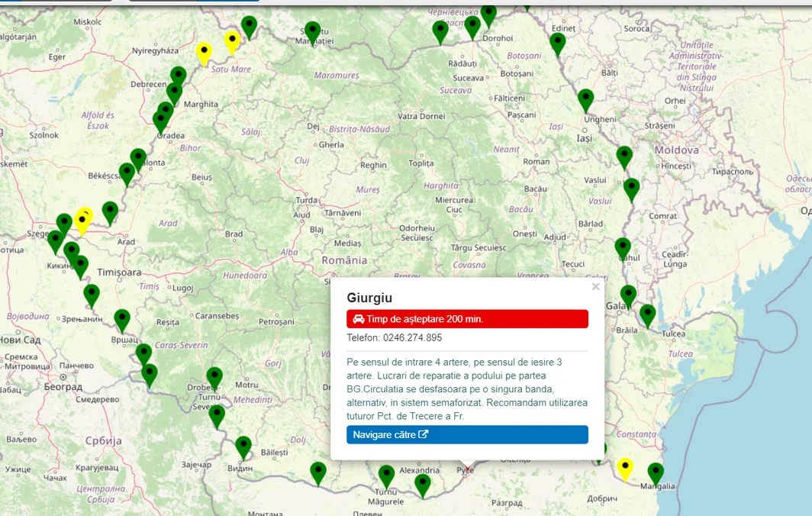Click the Moldova country label
The image size is (812, 516).
(676, 150)
